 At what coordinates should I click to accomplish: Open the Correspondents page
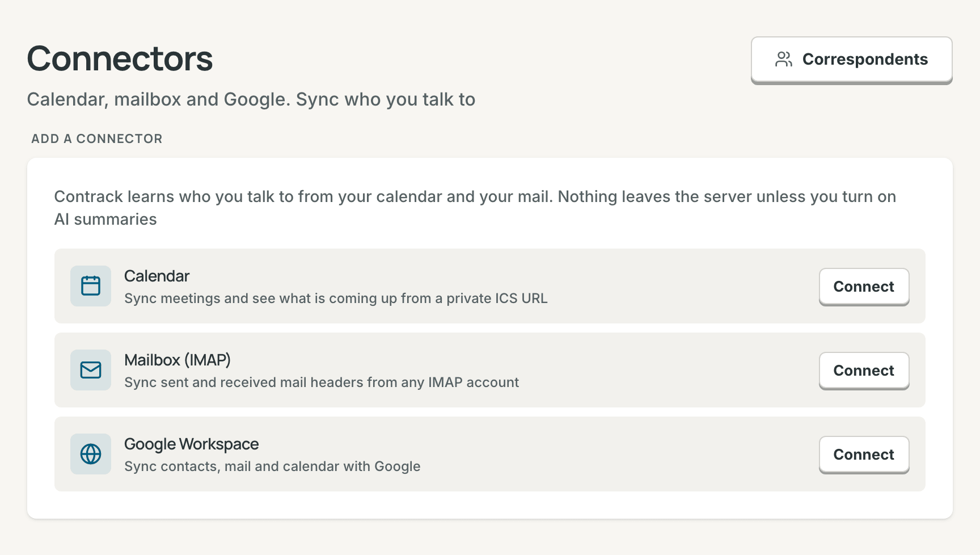tap(851, 60)
